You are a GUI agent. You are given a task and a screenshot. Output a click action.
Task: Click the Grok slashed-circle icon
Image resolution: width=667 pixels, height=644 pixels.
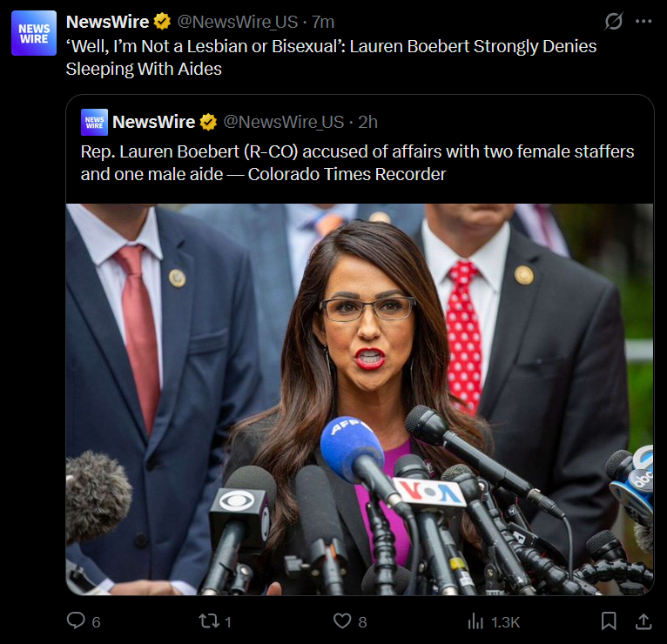point(613,21)
